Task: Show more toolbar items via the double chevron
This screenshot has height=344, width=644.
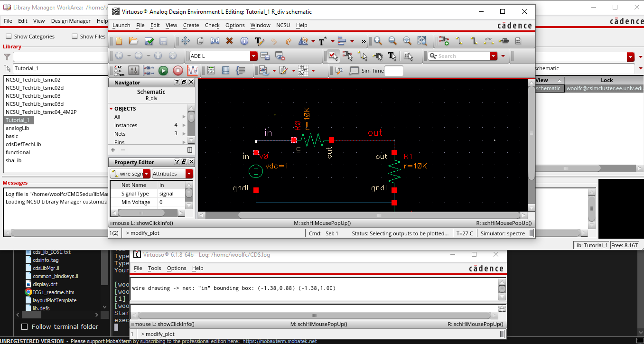Action: 364,41
